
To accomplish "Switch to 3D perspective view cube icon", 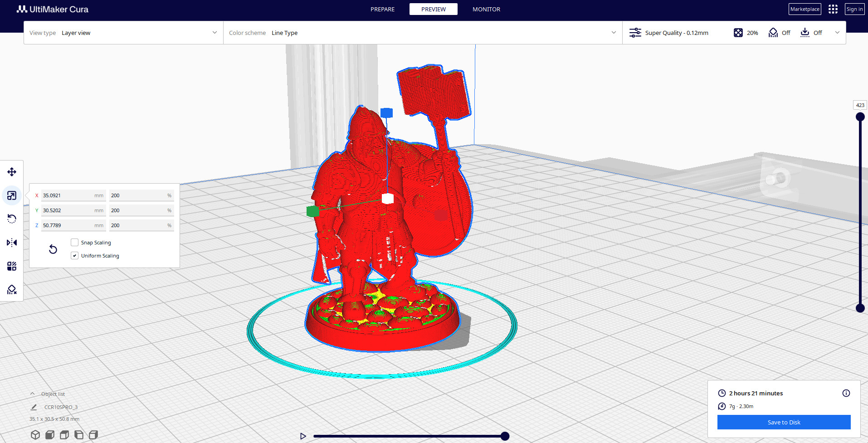I will click(35, 435).
